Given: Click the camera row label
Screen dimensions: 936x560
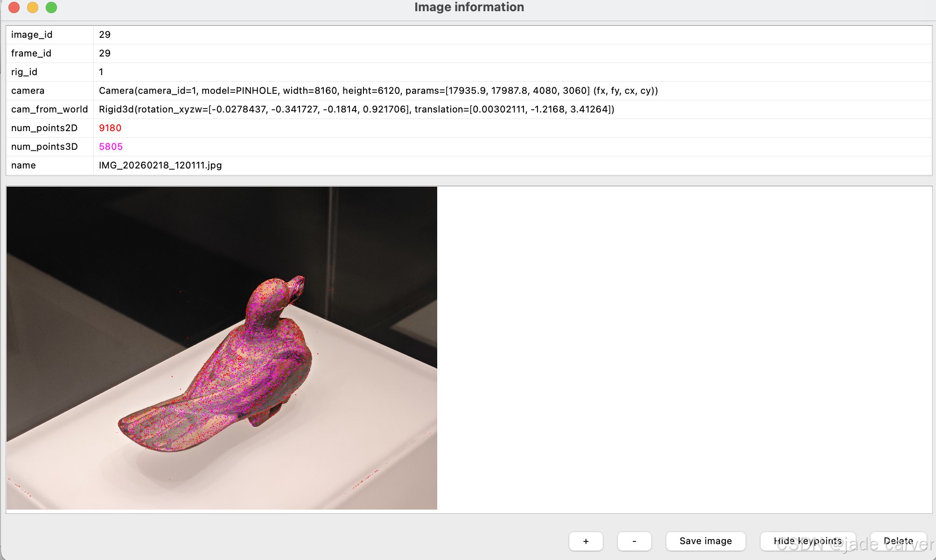Looking at the screenshot, I should [28, 91].
